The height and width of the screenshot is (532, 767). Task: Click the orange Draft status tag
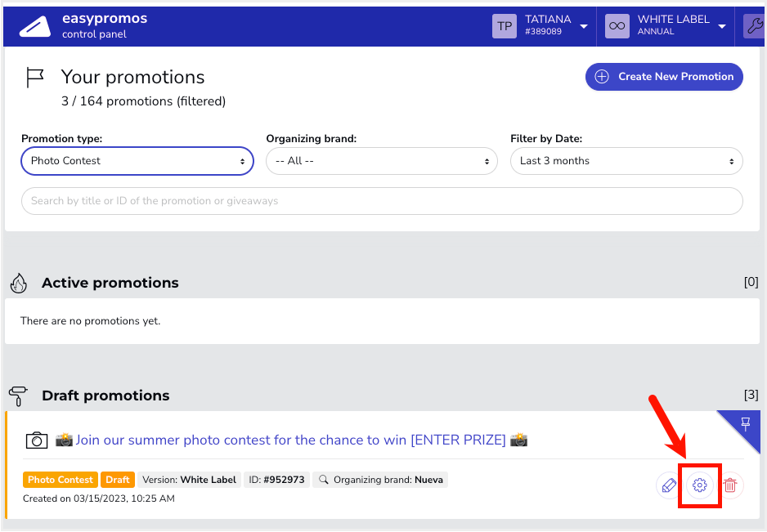(118, 480)
